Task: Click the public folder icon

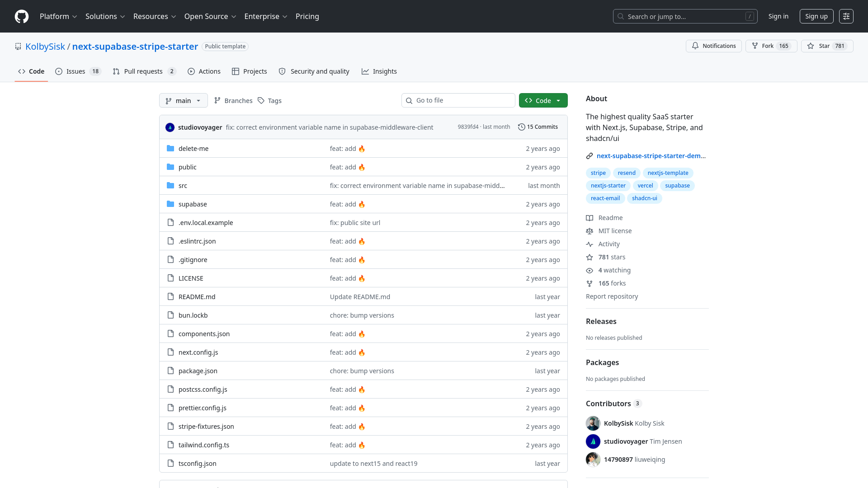Action: click(x=170, y=167)
